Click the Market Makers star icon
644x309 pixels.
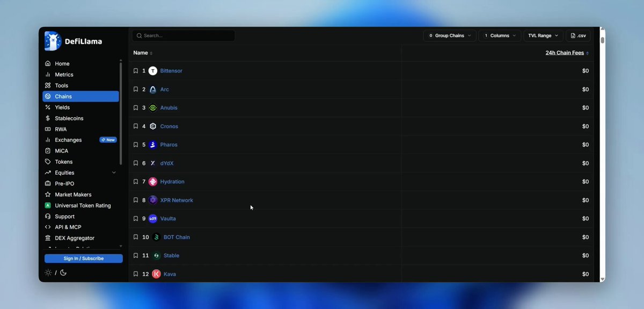pos(48,195)
